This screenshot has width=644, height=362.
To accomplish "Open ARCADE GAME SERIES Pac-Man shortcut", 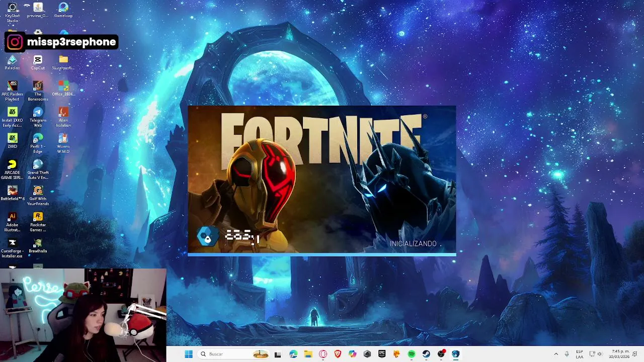I will pos(12,170).
